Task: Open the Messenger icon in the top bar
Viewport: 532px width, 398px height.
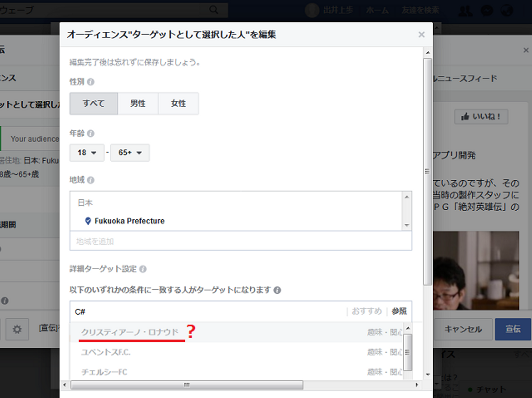Action: 487,10
